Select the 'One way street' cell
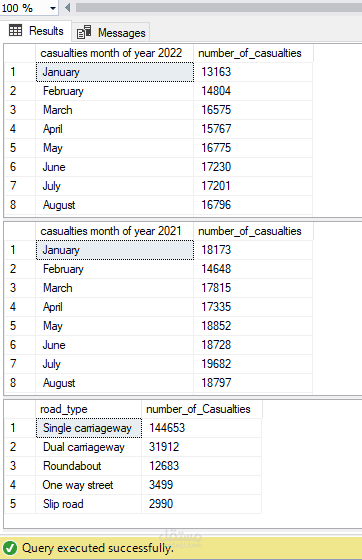362x560 pixels. [x=88, y=485]
